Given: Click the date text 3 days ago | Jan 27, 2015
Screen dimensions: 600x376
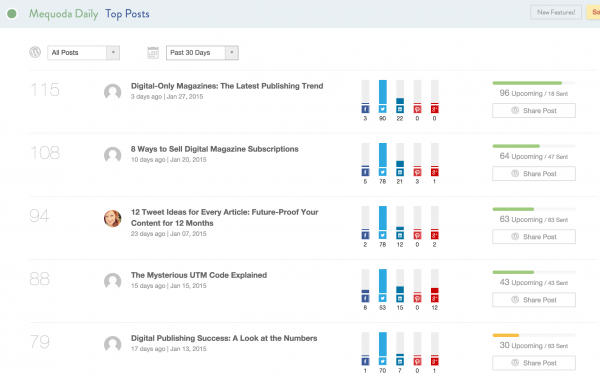Looking at the screenshot, I should (x=167, y=97).
